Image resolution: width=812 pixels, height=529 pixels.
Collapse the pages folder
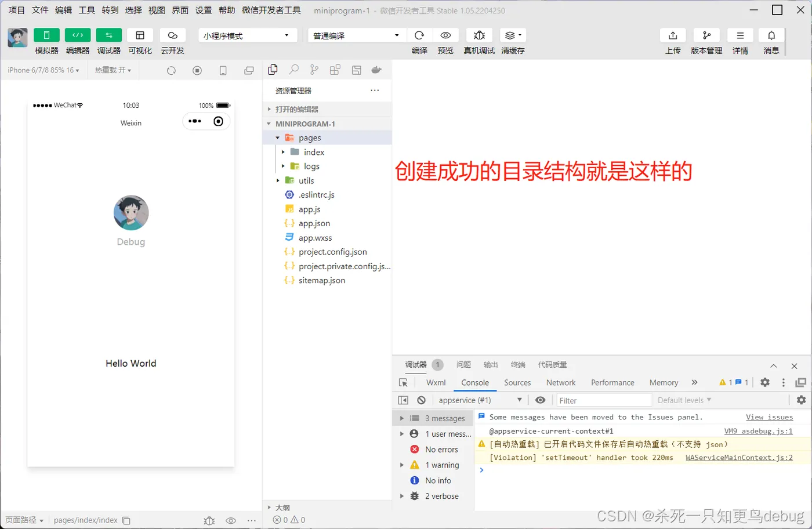pyautogui.click(x=328, y=137)
